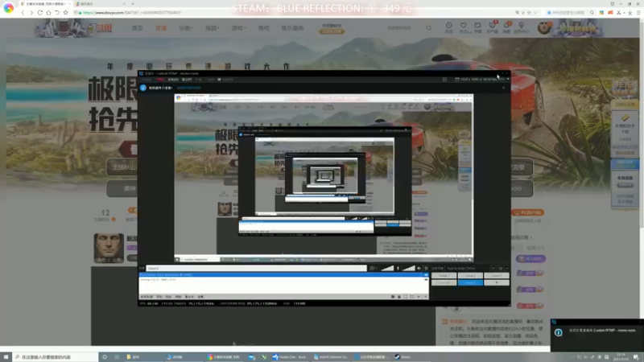Screen dimensions: 644x362
Task: Open Douyu followed heart icon
Action: (x=464, y=27)
